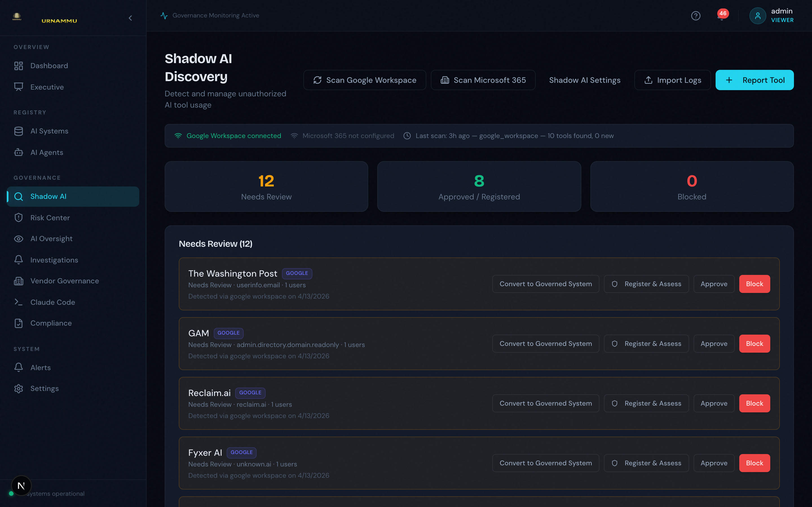Viewport: 812px width, 507px height.
Task: Expand the Executive section in Overview
Action: [47, 87]
